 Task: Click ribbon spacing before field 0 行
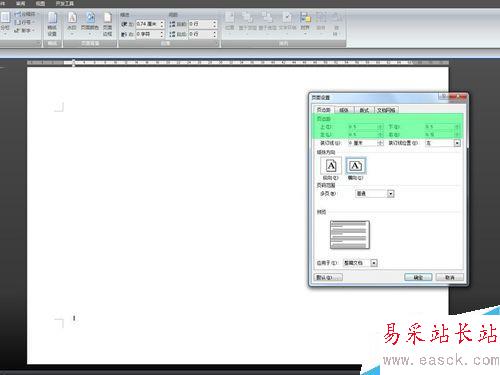coord(200,24)
